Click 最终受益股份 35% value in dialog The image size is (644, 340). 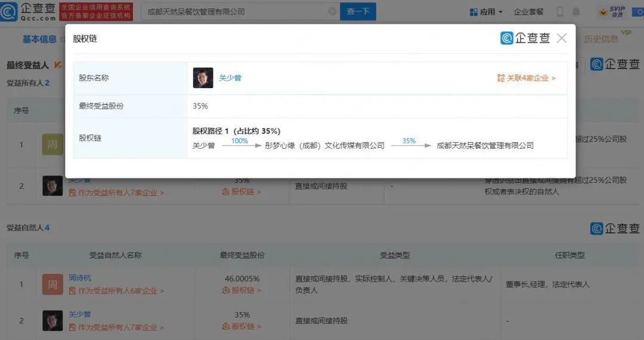click(200, 106)
